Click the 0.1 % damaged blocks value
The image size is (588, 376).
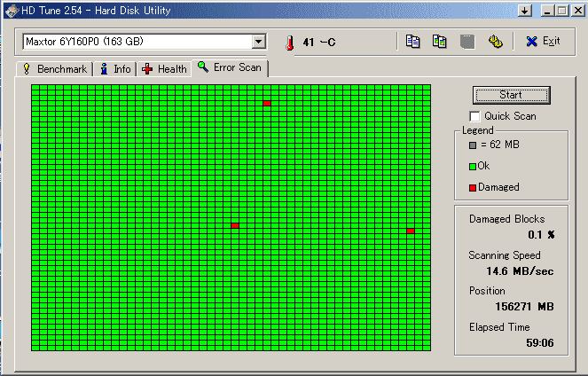point(541,235)
